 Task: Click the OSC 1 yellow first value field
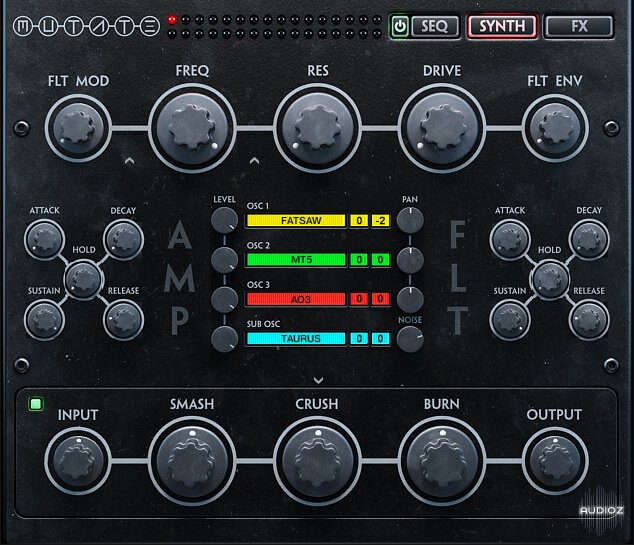coord(359,220)
